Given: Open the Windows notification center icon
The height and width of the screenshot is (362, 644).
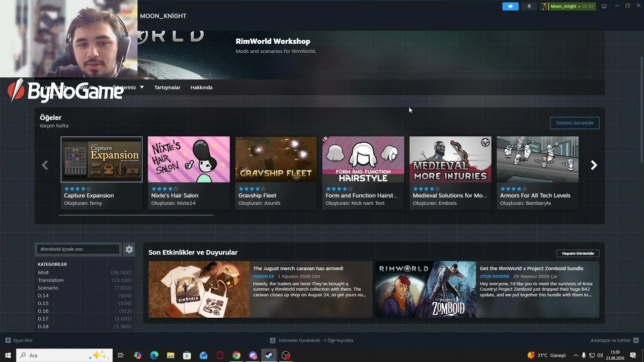Looking at the screenshot, I should [x=633, y=355].
